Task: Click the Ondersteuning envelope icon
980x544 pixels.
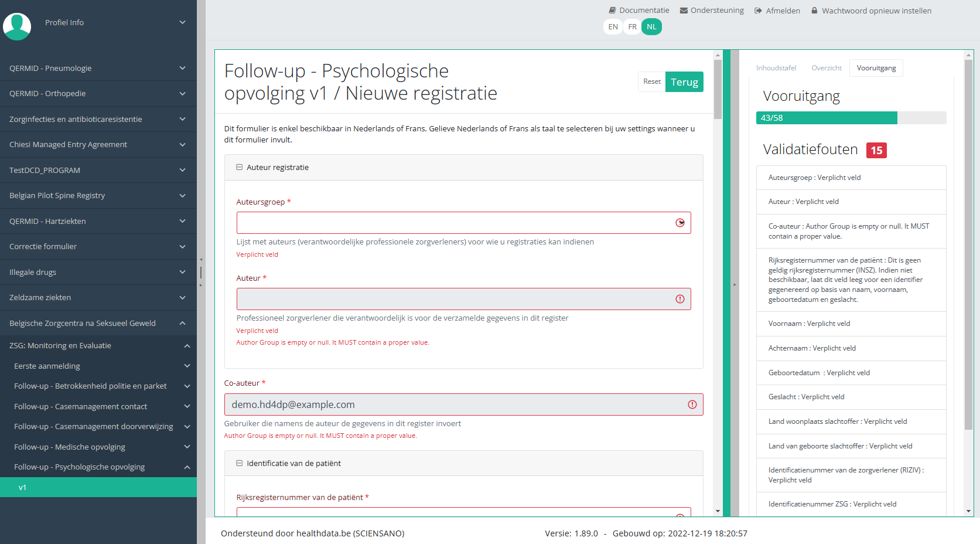Action: pyautogui.click(x=683, y=11)
